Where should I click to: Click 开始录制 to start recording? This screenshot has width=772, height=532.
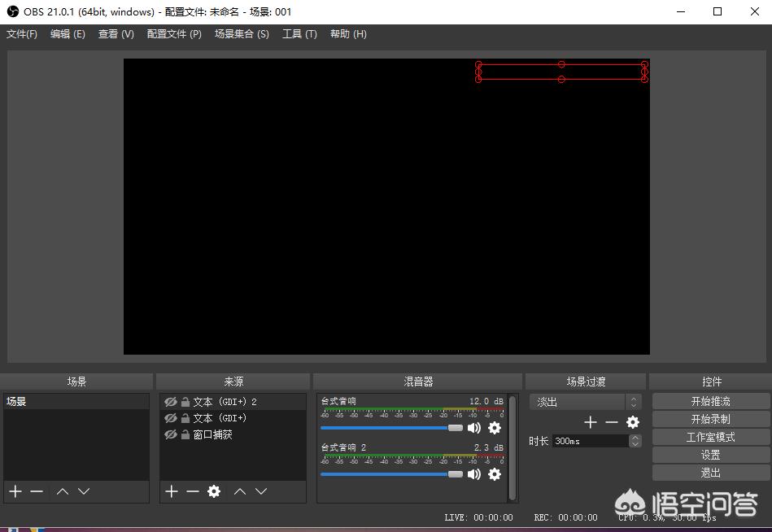710,419
